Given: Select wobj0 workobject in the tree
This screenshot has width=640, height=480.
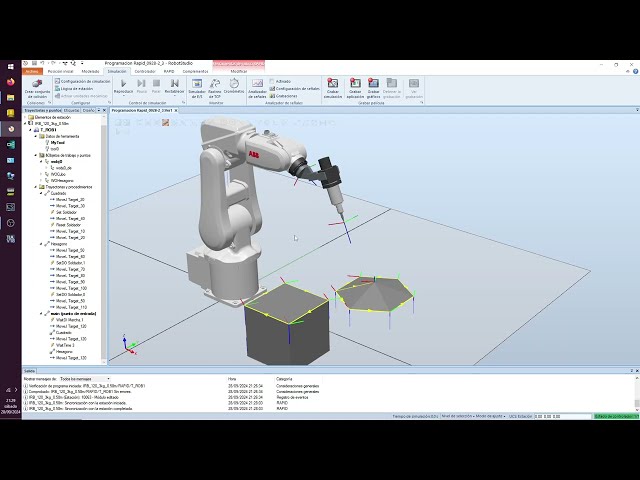Looking at the screenshot, I should pos(56,162).
